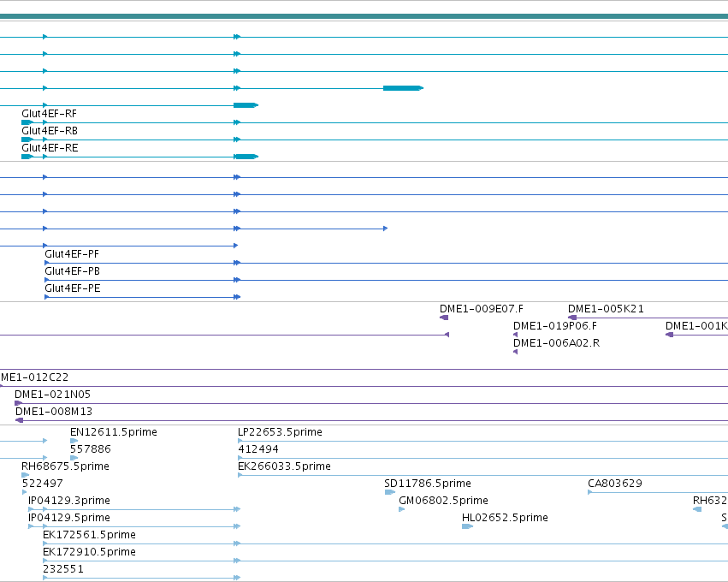
Task: Click the 522497 exon glyph
Action: point(25,492)
